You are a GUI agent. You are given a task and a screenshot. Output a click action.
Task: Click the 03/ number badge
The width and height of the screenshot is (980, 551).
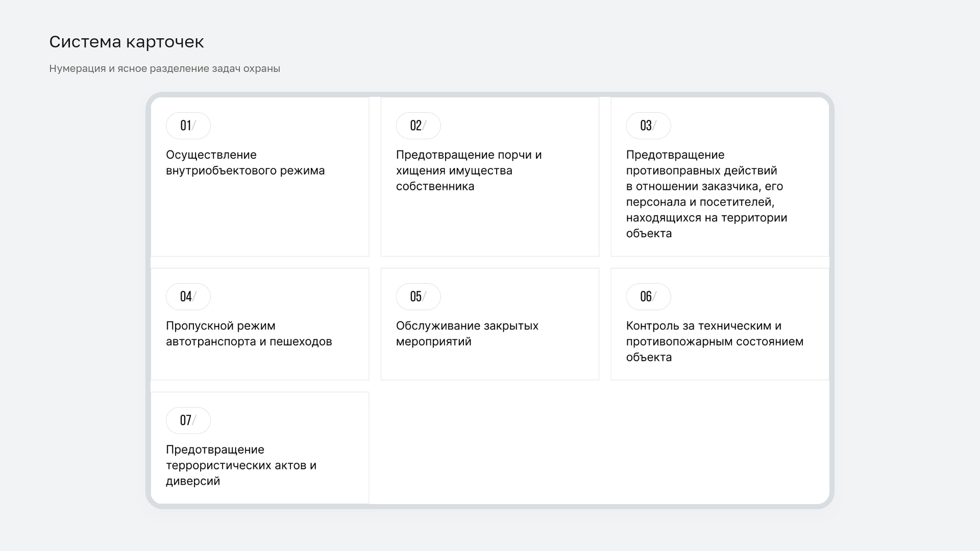point(648,126)
